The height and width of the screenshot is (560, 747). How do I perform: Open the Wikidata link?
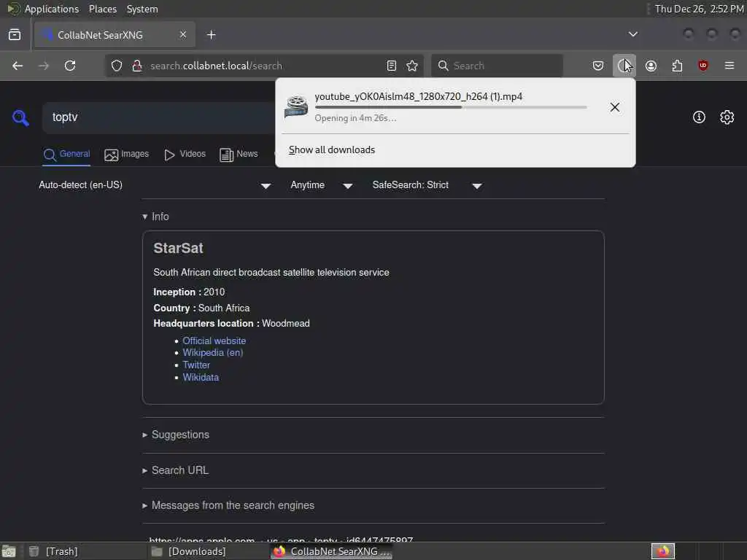201,378
